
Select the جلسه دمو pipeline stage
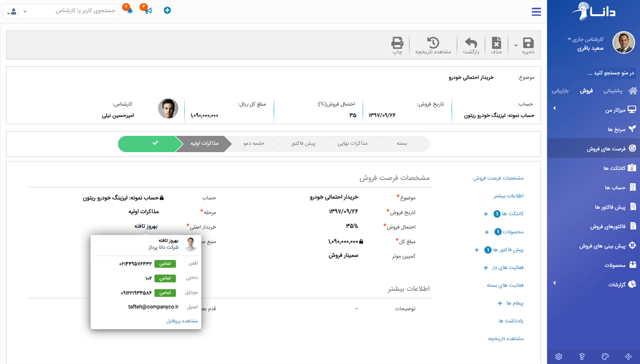[x=254, y=143]
